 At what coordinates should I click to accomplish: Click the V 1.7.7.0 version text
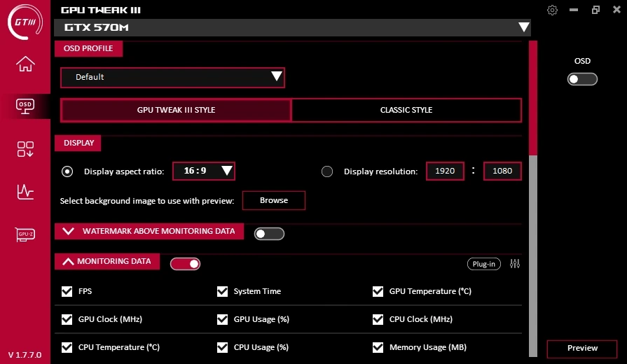click(25, 355)
